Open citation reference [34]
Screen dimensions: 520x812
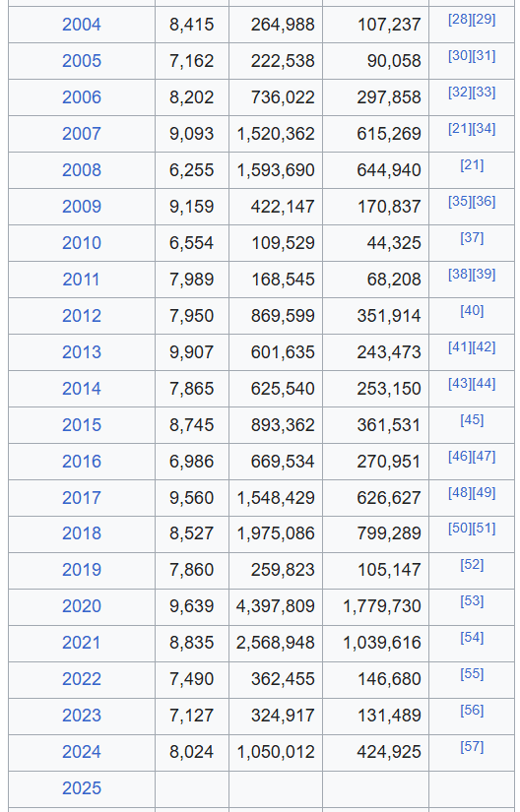[x=484, y=129]
